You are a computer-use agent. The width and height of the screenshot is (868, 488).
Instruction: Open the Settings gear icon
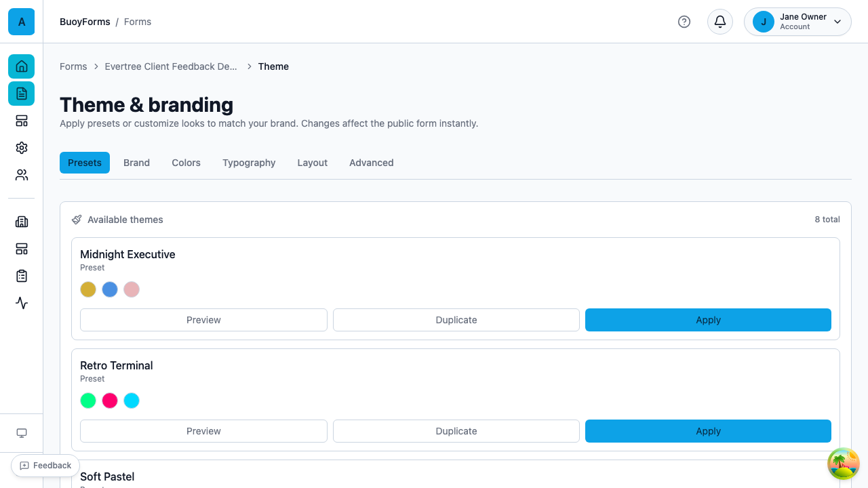pos(21,148)
